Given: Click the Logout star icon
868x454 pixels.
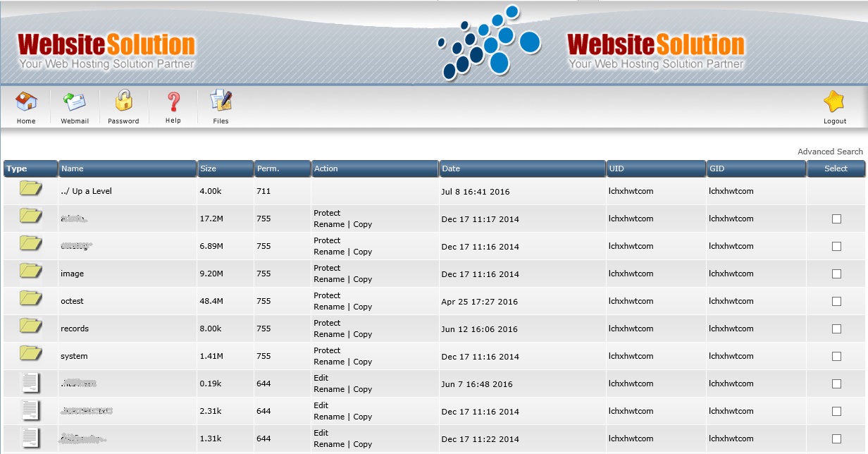Looking at the screenshot, I should pyautogui.click(x=834, y=102).
